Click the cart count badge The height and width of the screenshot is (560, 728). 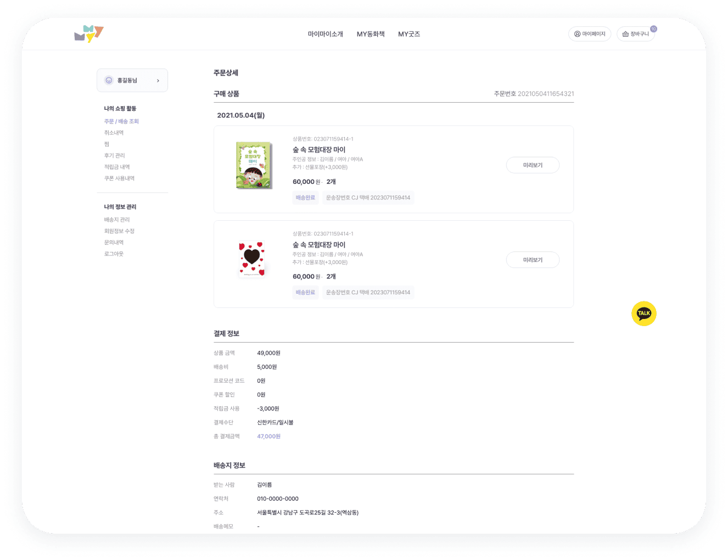click(x=653, y=29)
